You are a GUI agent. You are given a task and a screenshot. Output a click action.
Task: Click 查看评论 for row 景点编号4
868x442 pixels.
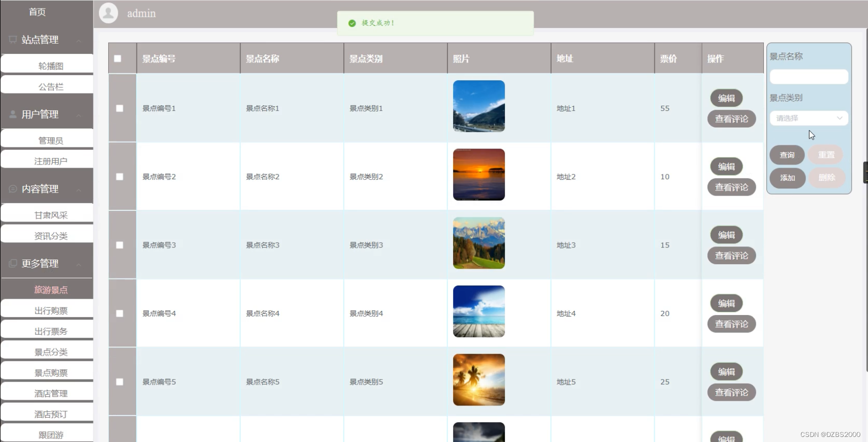(x=731, y=324)
